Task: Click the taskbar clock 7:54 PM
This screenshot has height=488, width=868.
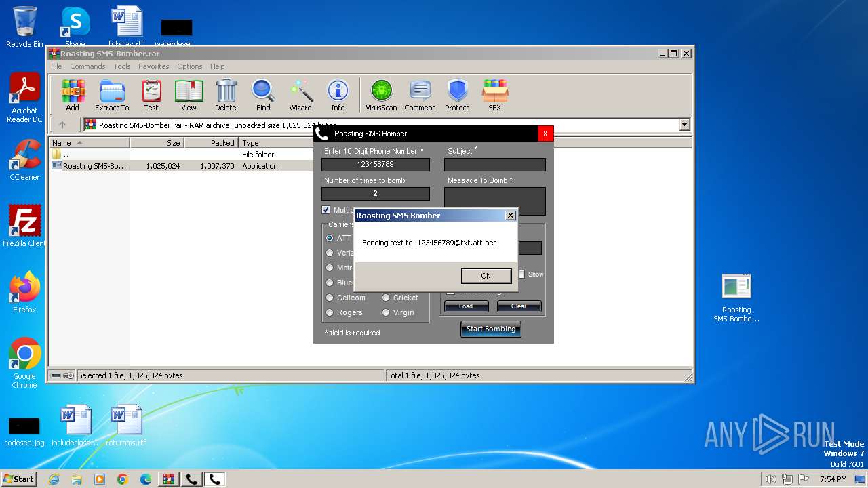Action: click(833, 479)
